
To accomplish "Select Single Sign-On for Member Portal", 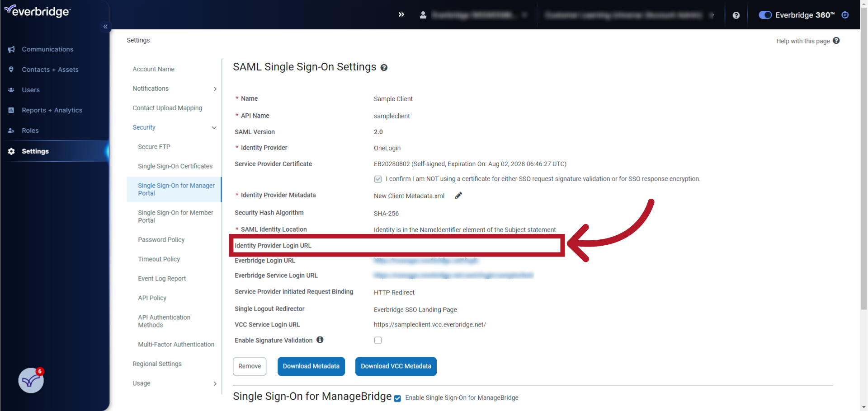I will 175,216.
